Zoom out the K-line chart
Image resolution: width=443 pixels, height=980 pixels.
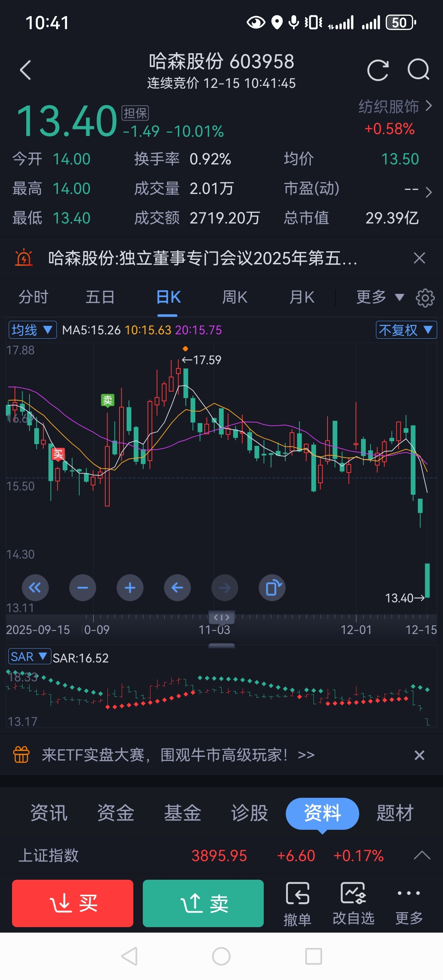[82, 588]
